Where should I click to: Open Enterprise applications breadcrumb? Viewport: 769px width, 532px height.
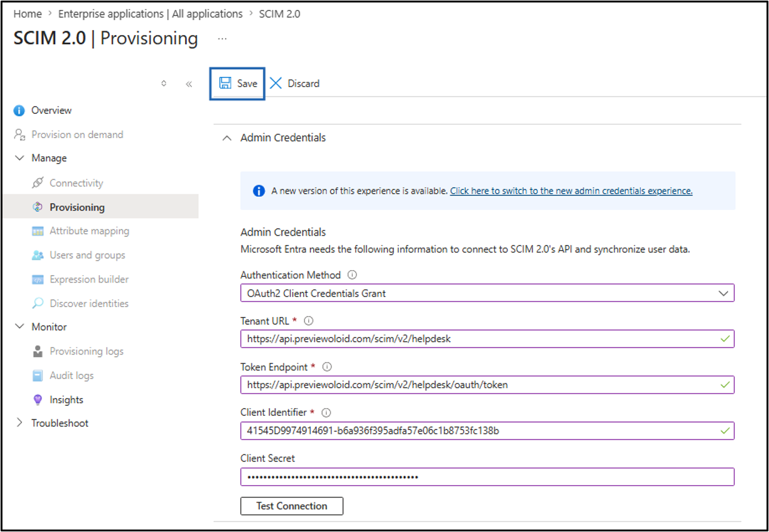(x=151, y=14)
